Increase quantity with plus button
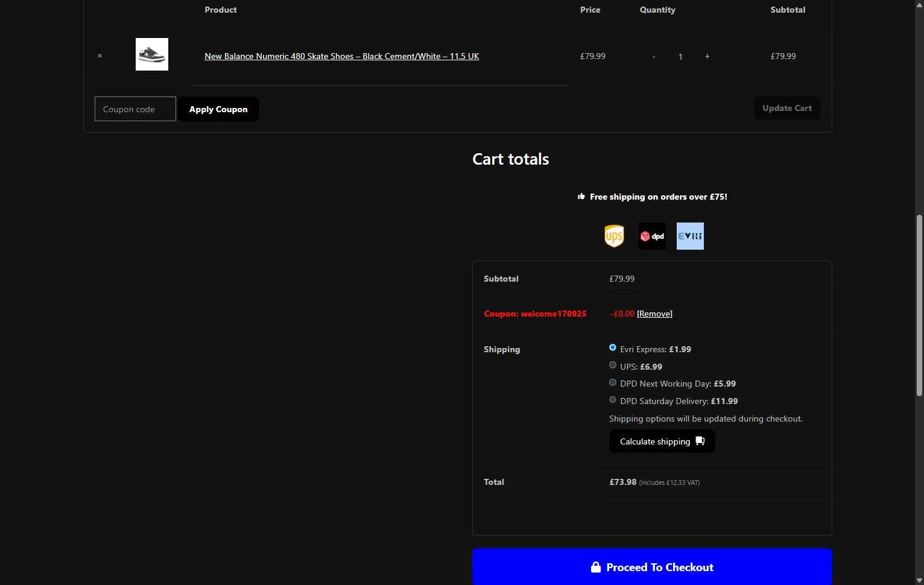924x585 pixels. click(707, 56)
